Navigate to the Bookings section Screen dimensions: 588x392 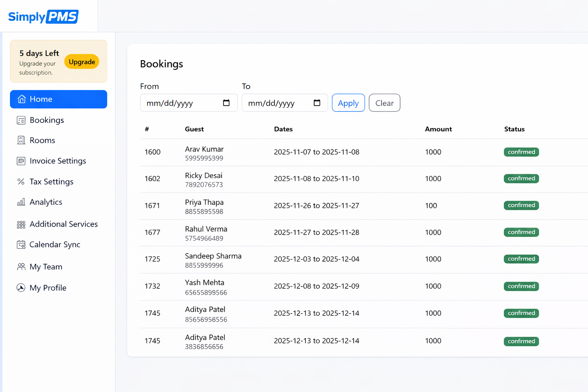click(x=47, y=120)
